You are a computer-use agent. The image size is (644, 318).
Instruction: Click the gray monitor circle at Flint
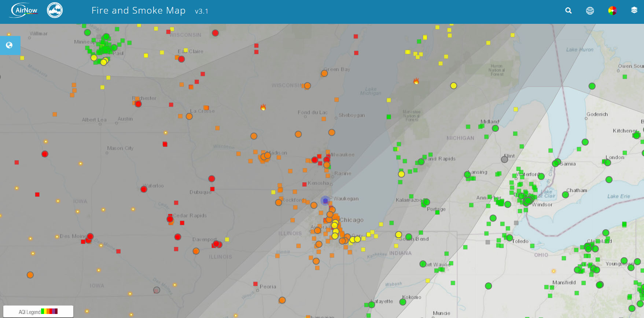coord(504,159)
